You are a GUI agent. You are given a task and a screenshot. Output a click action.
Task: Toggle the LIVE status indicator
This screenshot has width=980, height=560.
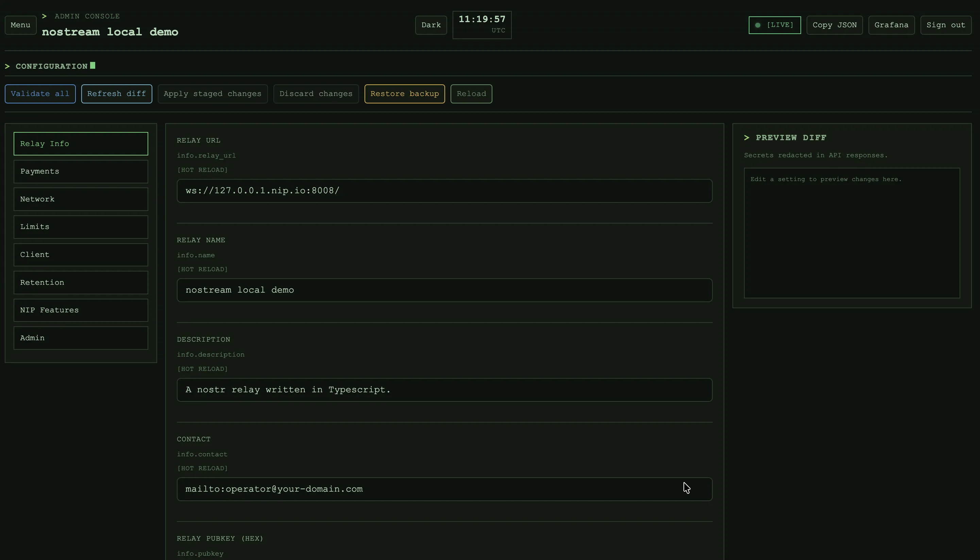774,25
